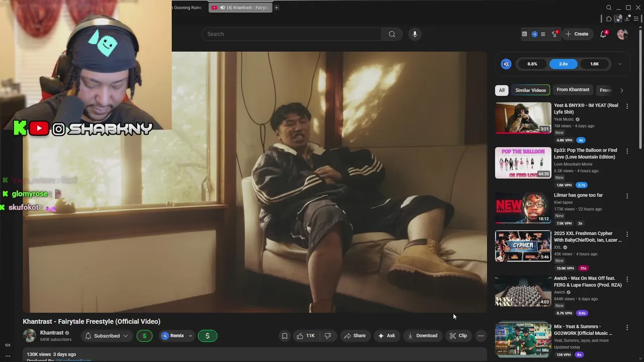Select the 8.8% vidIQ metric pill

click(x=532, y=64)
